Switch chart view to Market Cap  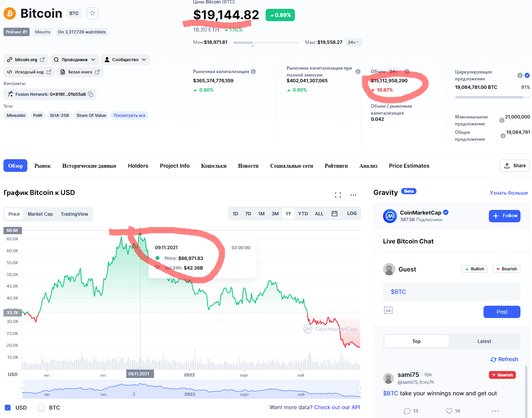click(x=40, y=214)
